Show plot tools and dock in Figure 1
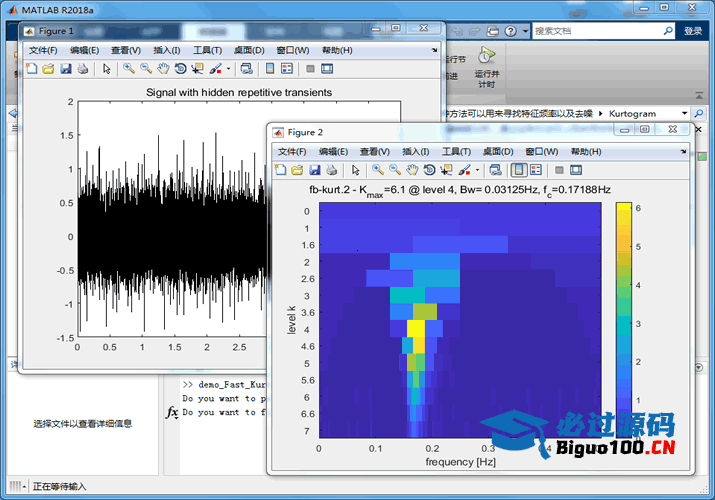 coord(327,69)
